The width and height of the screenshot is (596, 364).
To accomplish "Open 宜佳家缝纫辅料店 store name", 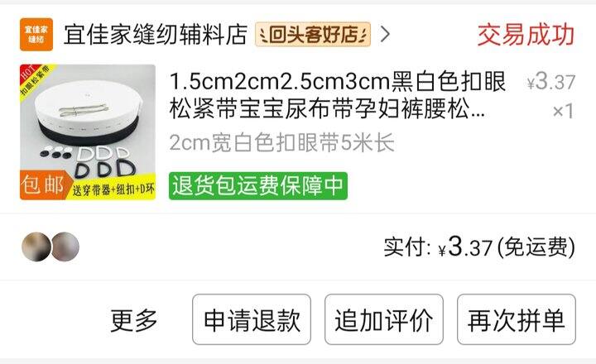I will pyautogui.click(x=156, y=34).
